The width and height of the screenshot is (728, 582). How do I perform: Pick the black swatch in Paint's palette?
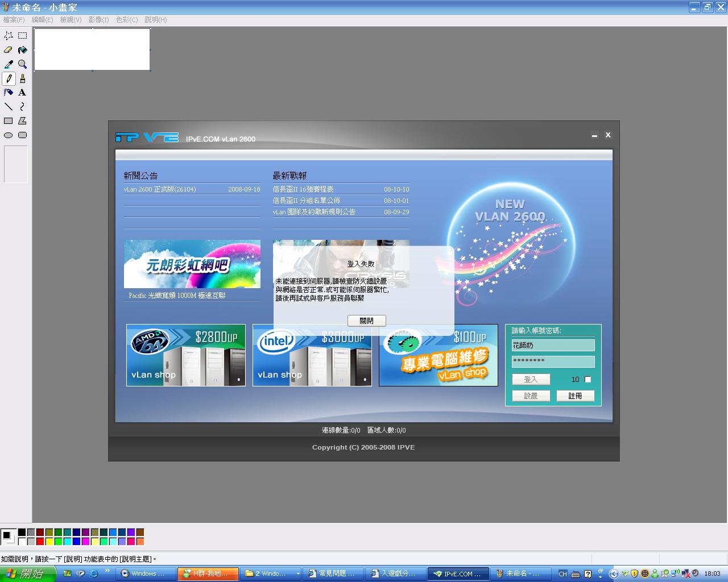(x=22, y=533)
